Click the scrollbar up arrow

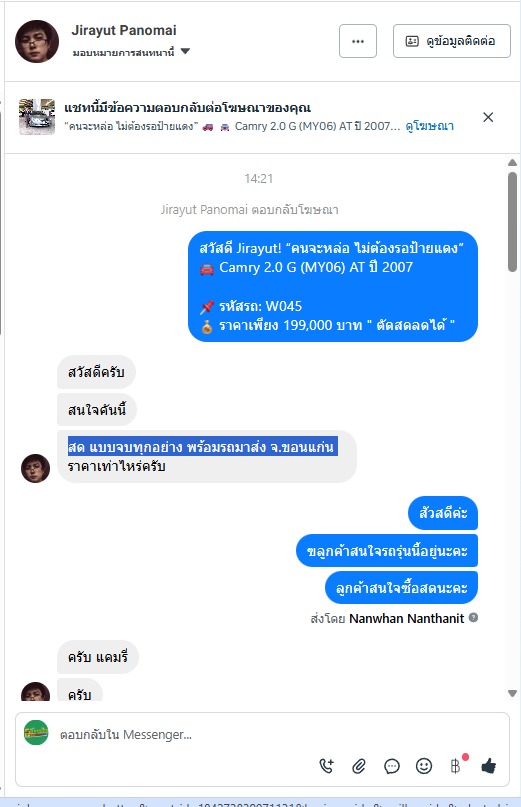click(x=512, y=162)
